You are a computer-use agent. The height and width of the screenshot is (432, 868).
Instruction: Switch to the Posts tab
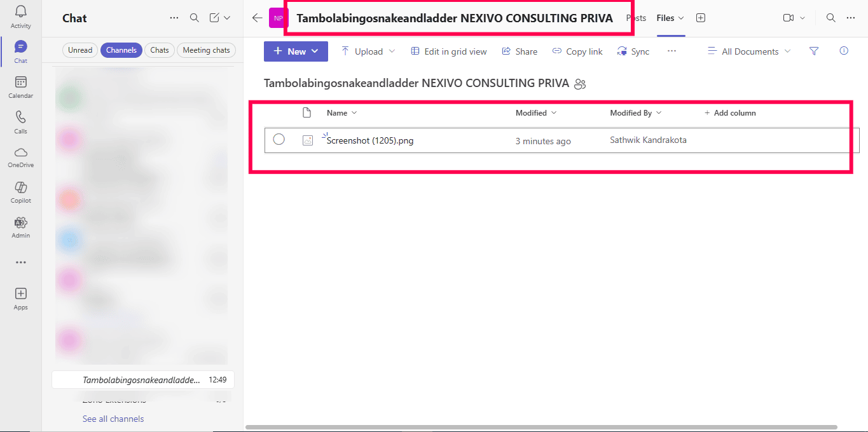[x=636, y=18]
